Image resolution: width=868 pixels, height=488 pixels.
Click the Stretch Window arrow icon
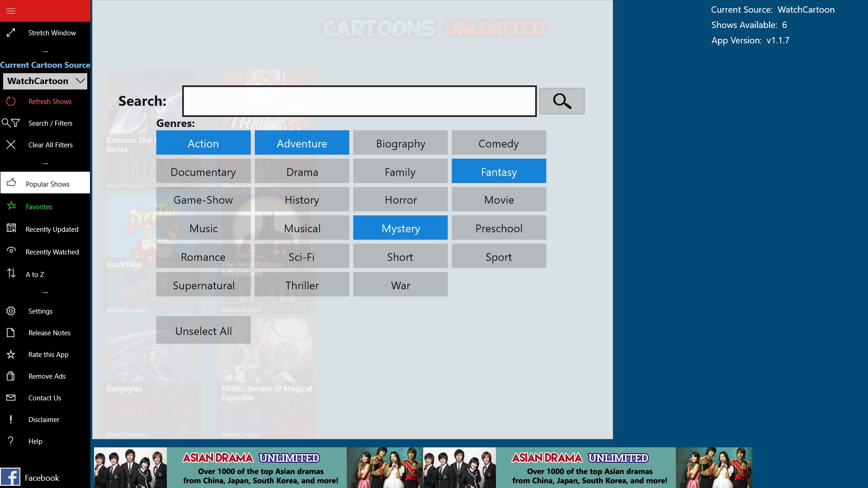point(11,33)
